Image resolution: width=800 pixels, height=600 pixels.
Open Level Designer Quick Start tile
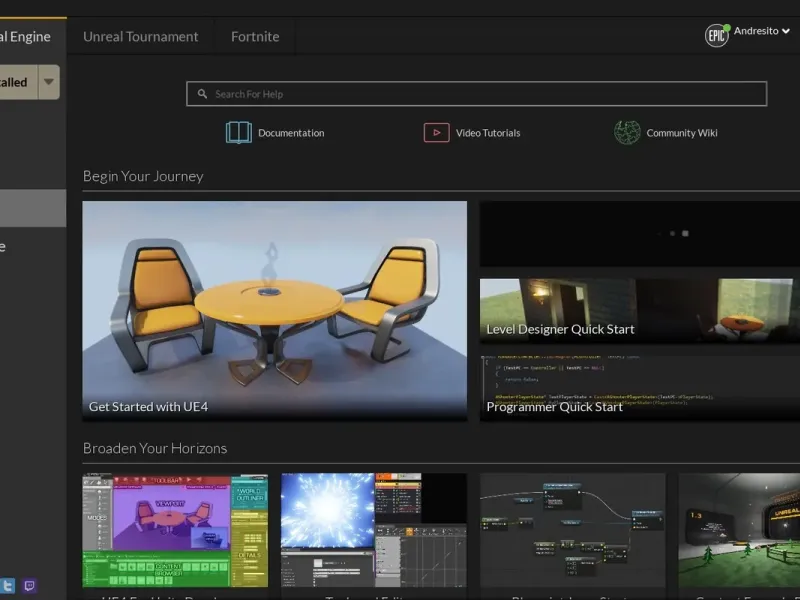(x=640, y=311)
